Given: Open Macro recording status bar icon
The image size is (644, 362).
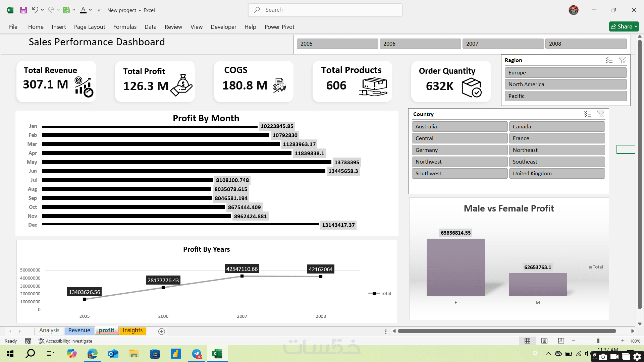Looking at the screenshot, I should pos(28,341).
